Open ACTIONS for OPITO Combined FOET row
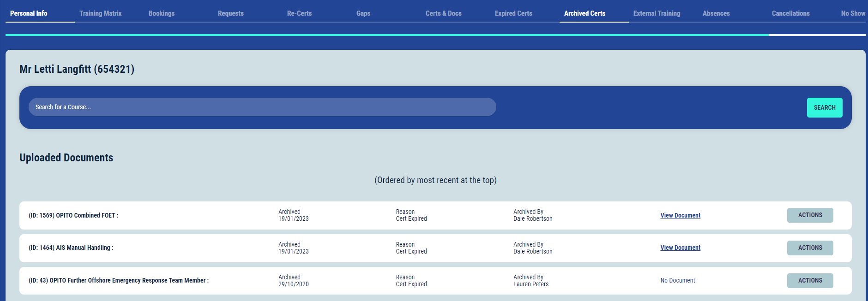The height and width of the screenshot is (301, 868). click(x=810, y=215)
